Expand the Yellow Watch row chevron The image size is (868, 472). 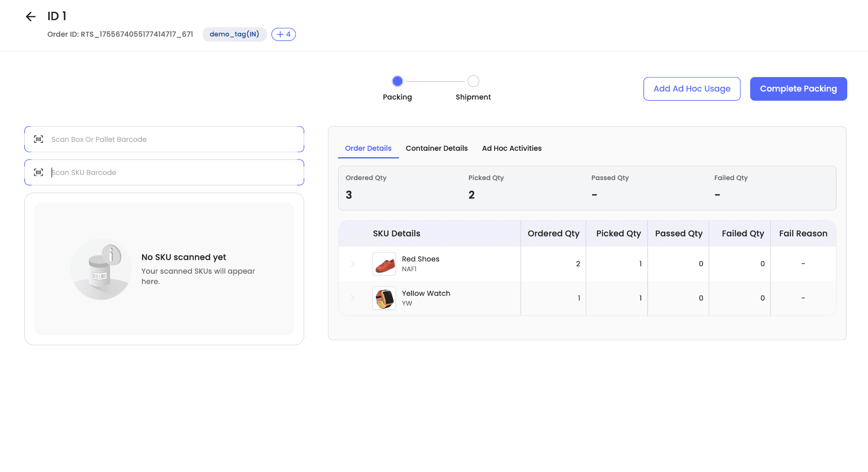pos(353,298)
